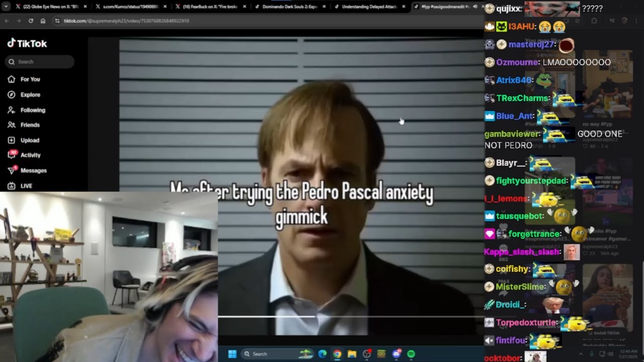Open the tab list dropdown arrow
Viewport: 644px width, 362px height.
pos(5,7)
